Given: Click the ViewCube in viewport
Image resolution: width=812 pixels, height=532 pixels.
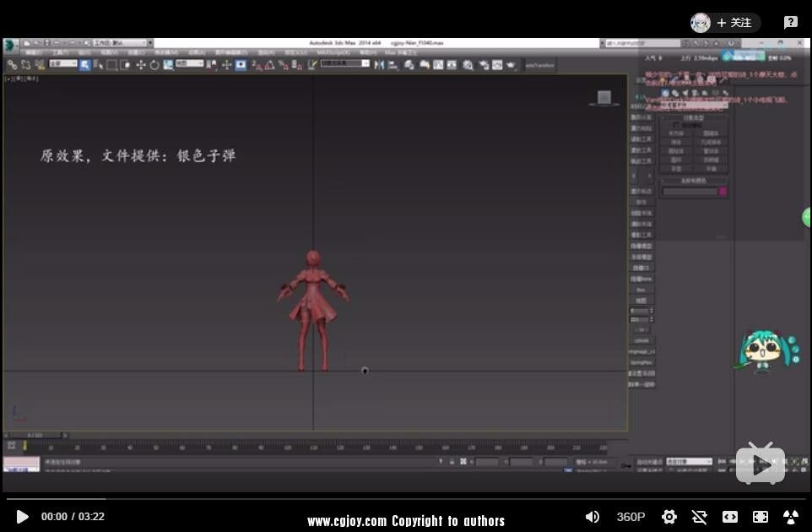Looking at the screenshot, I should [604, 97].
